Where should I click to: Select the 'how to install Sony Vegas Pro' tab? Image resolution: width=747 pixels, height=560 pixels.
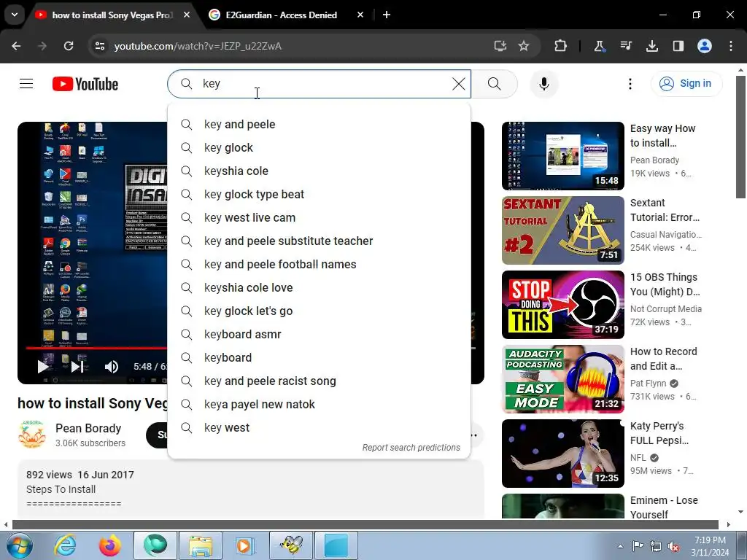tap(112, 15)
